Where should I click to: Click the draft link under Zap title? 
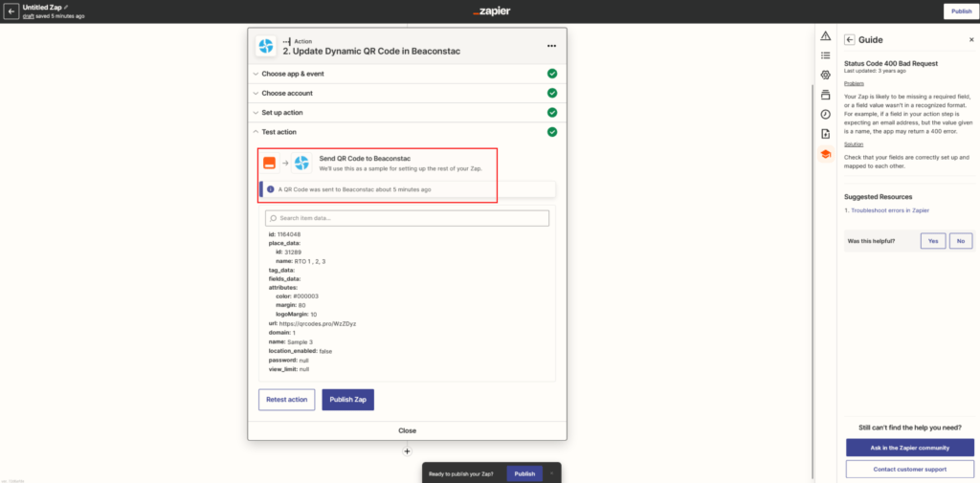pos(28,16)
